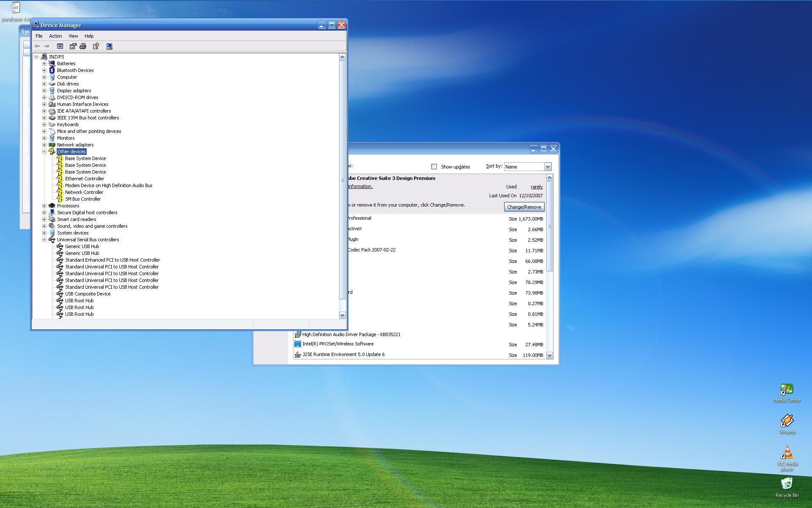Collapse the INZXPS root node

point(36,57)
